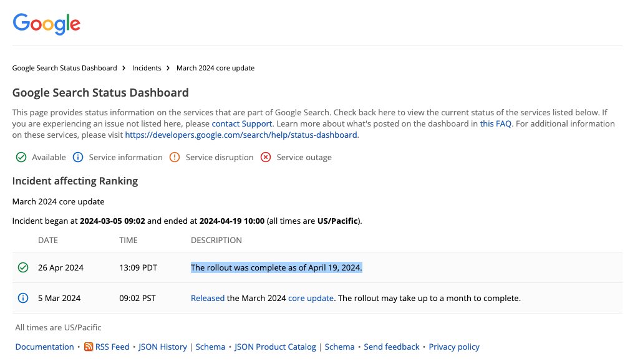Click the blue Service information legend icon
This screenshot has height=364, width=625.
coord(78,157)
